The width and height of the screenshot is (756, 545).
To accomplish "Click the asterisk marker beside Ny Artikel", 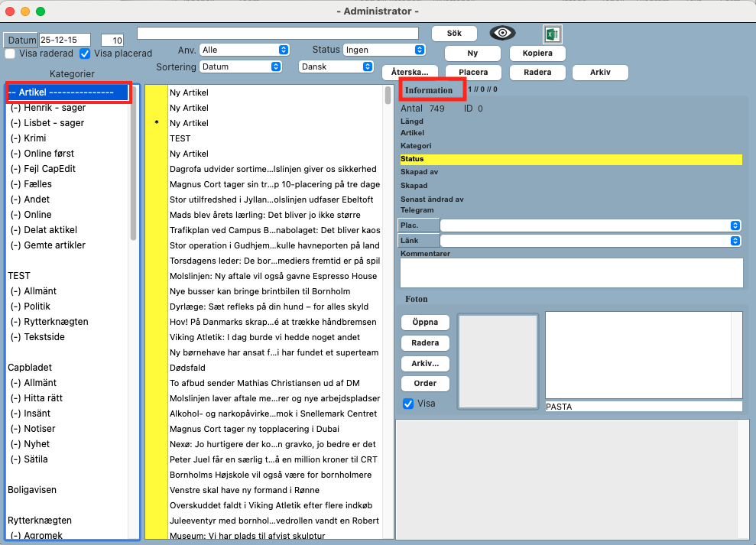I will (x=156, y=123).
